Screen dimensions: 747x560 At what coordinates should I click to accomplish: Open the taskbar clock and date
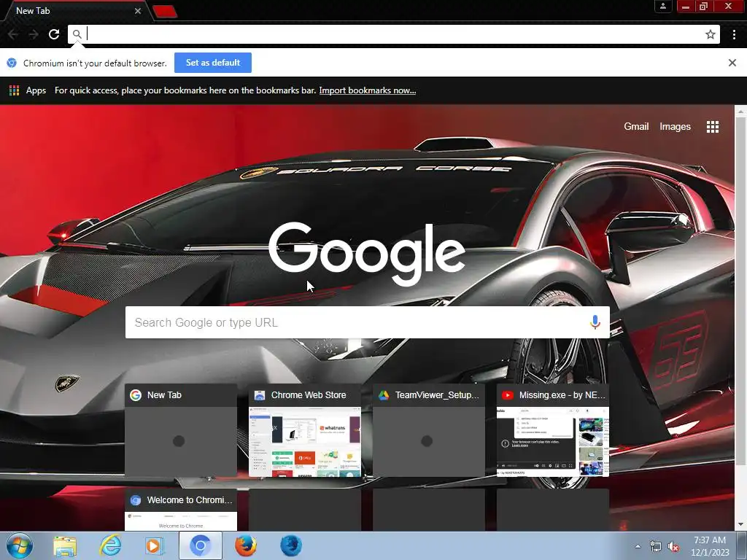710,546
